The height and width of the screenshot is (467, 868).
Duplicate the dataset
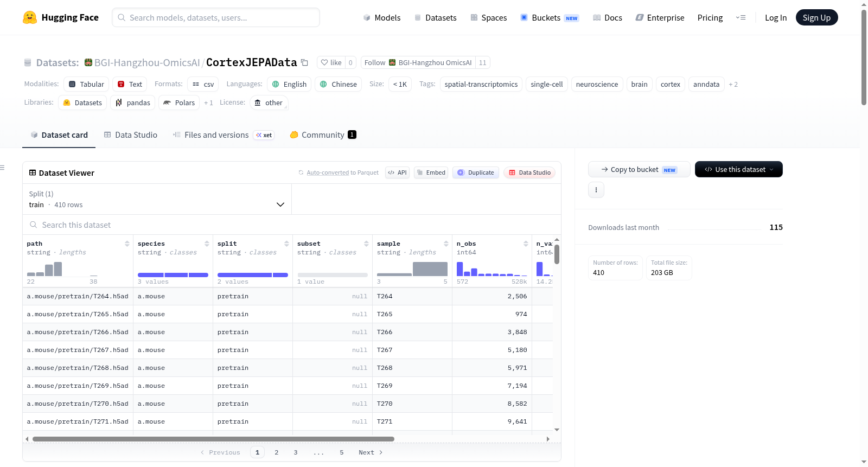click(x=476, y=172)
